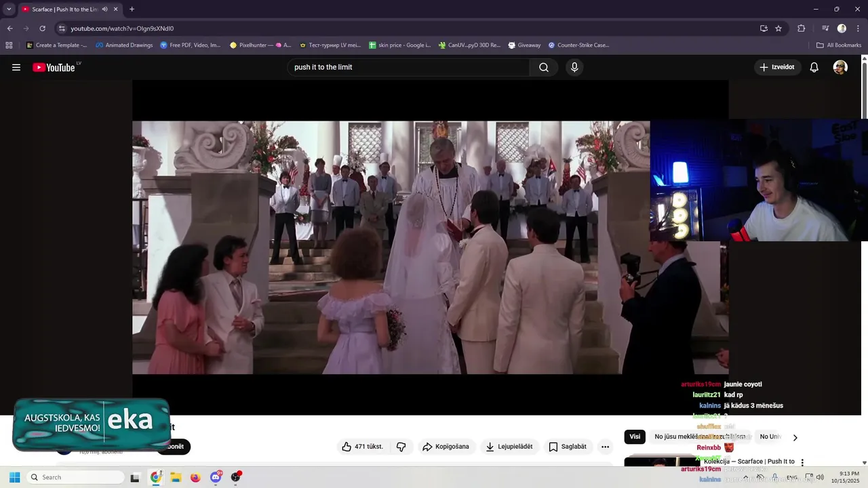Expand the tab search dropdown arrow
This screenshot has height=488, width=868.
9,9
